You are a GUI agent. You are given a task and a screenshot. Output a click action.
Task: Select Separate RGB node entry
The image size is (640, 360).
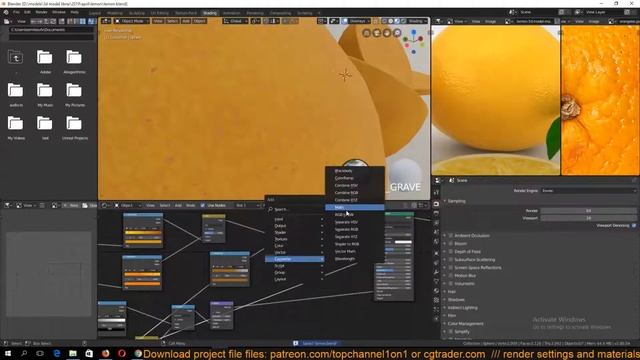pyautogui.click(x=354, y=229)
